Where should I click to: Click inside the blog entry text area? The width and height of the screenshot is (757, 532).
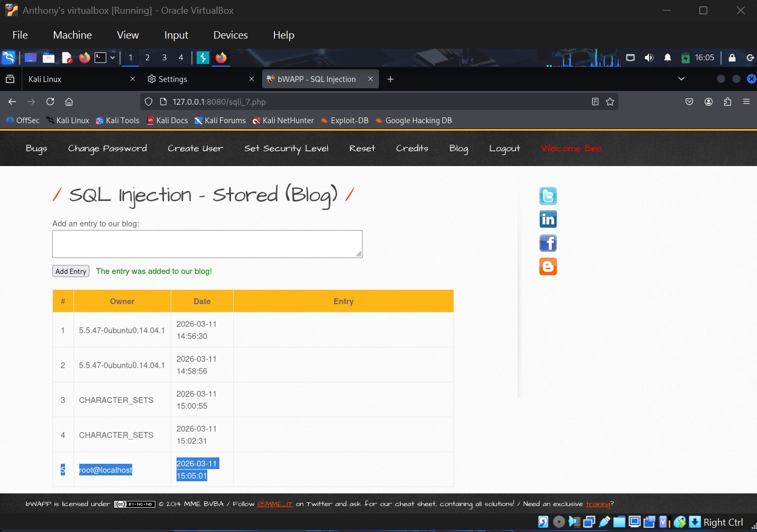pyautogui.click(x=207, y=244)
